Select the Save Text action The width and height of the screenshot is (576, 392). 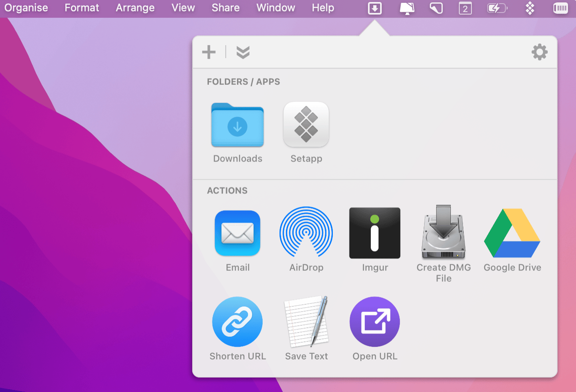coord(306,321)
